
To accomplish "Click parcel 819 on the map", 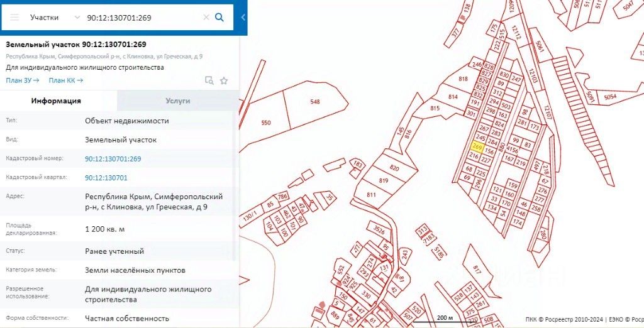I will click(x=384, y=180).
